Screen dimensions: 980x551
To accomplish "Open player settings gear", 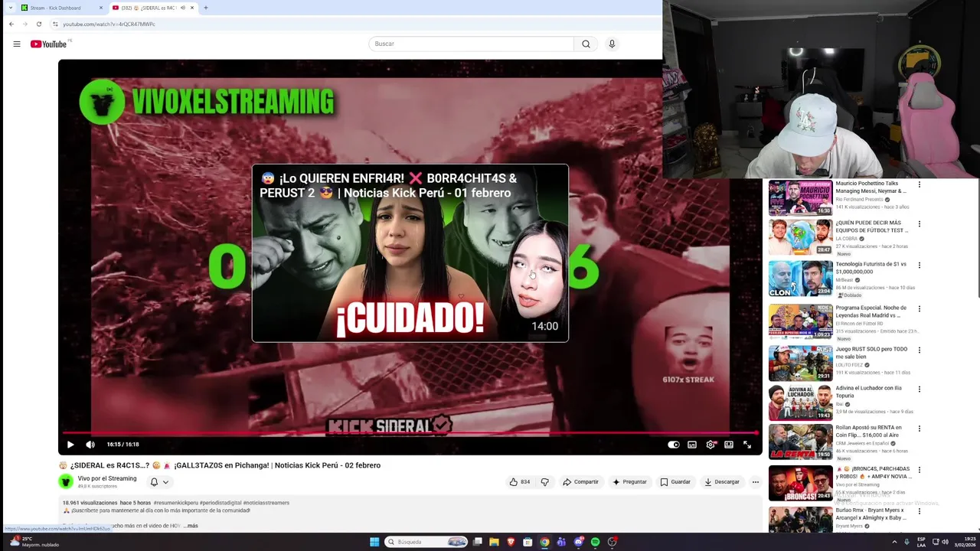I will 710,445.
